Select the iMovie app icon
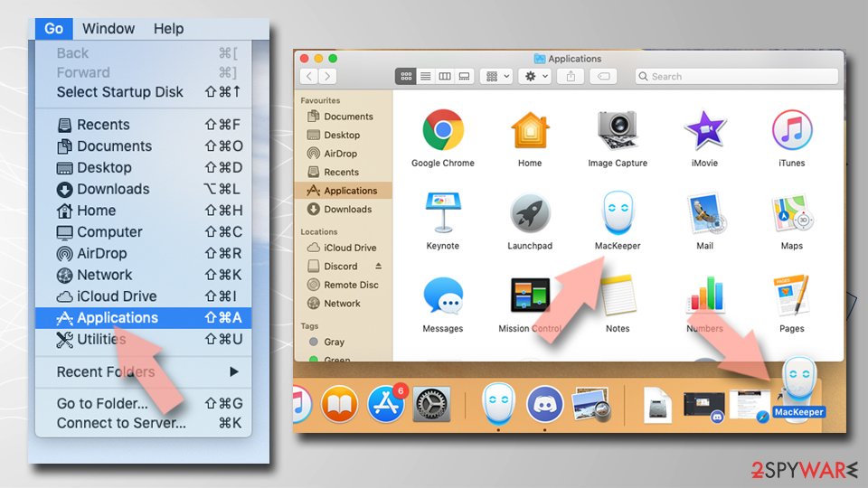The height and width of the screenshot is (488, 868). 704,130
